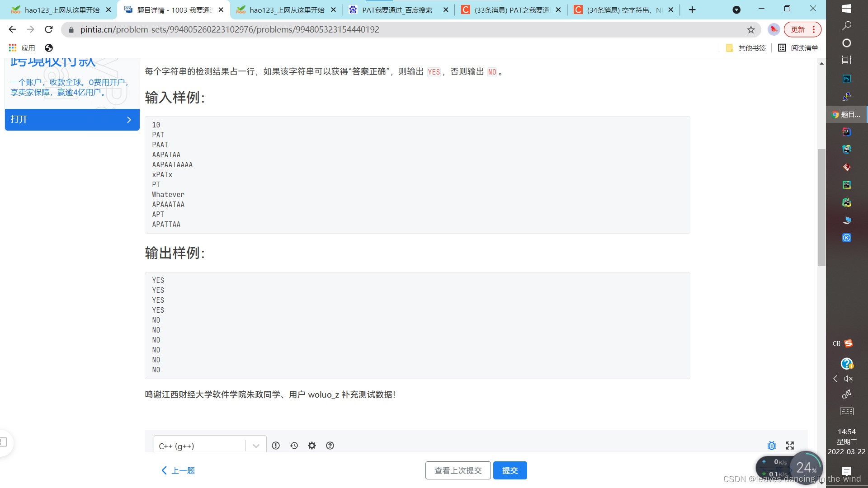Click the 打开 ad banner button

pyautogui.click(x=72, y=120)
